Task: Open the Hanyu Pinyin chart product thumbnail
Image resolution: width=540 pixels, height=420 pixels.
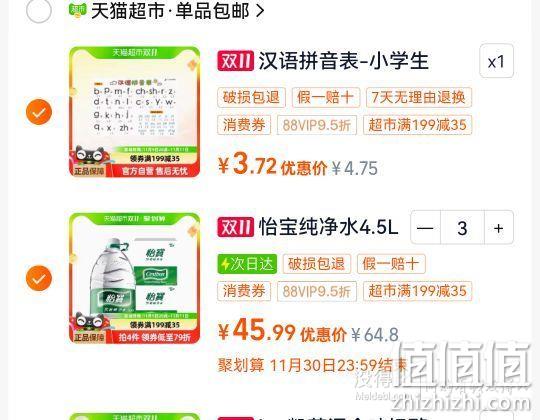Action: 134,112
